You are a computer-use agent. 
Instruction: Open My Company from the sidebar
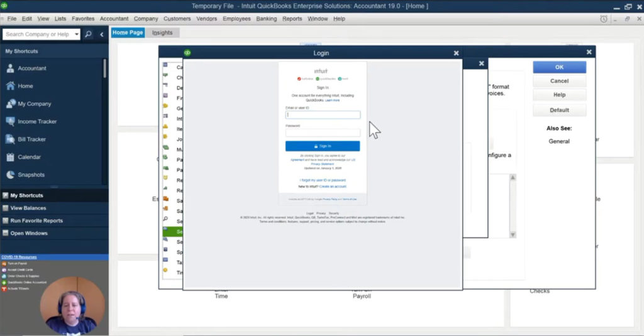[11, 104]
